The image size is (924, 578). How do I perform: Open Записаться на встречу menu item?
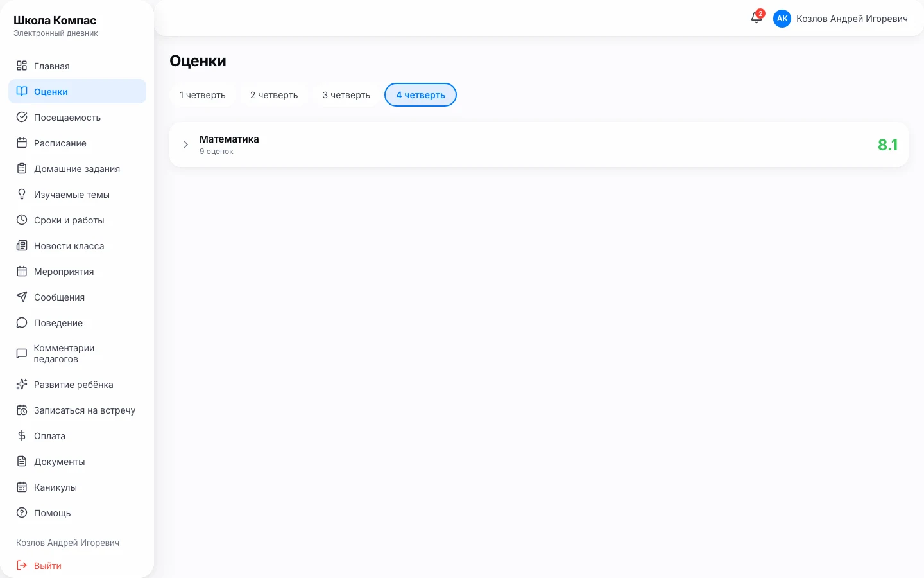77,410
